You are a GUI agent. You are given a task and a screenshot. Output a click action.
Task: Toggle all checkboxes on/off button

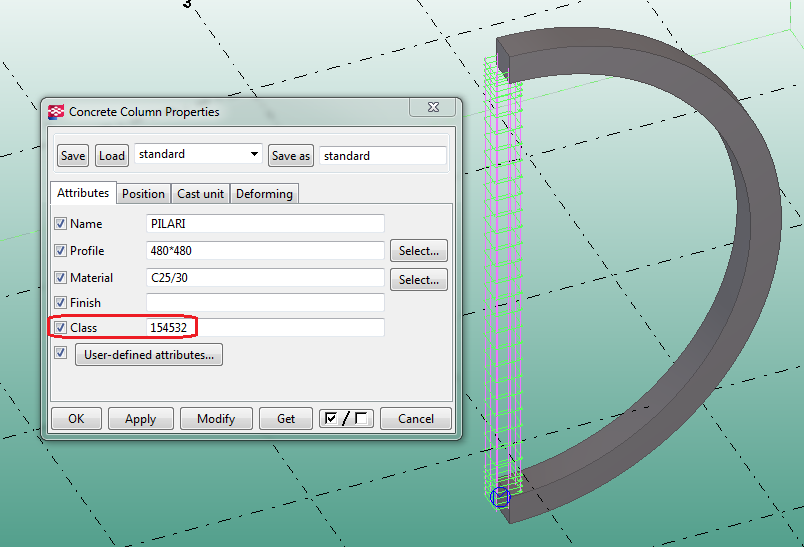(x=346, y=419)
